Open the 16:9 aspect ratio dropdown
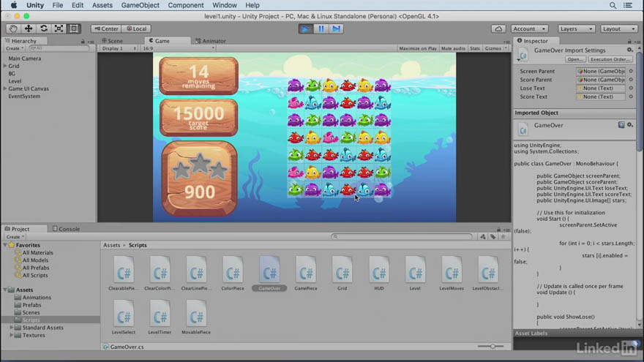644x362 pixels. click(x=179, y=48)
